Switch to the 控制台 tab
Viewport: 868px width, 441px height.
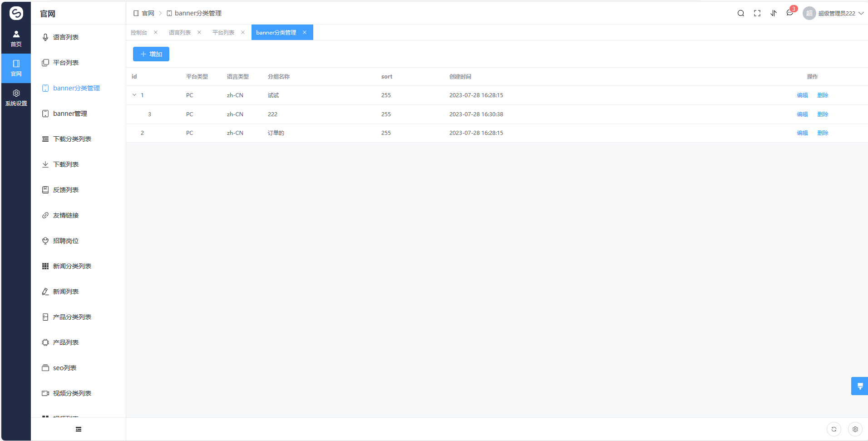click(139, 32)
